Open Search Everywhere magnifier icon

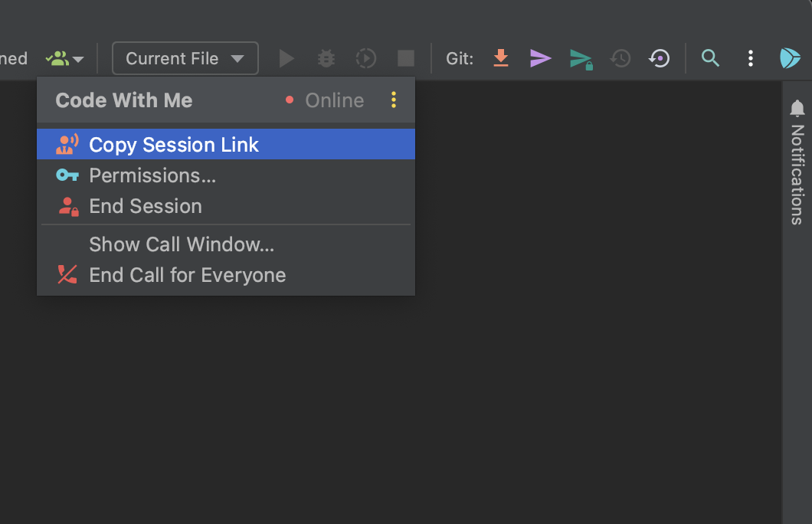[711, 58]
